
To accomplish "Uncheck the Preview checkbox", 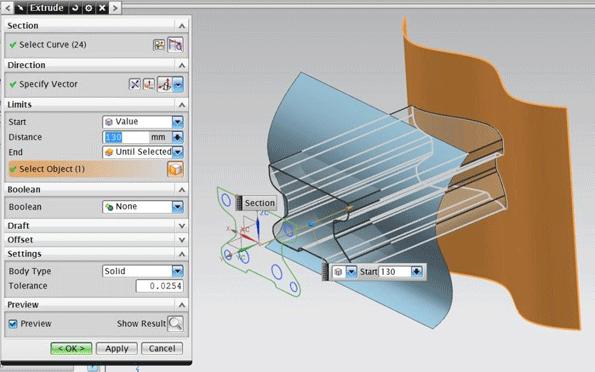I will click(x=13, y=324).
